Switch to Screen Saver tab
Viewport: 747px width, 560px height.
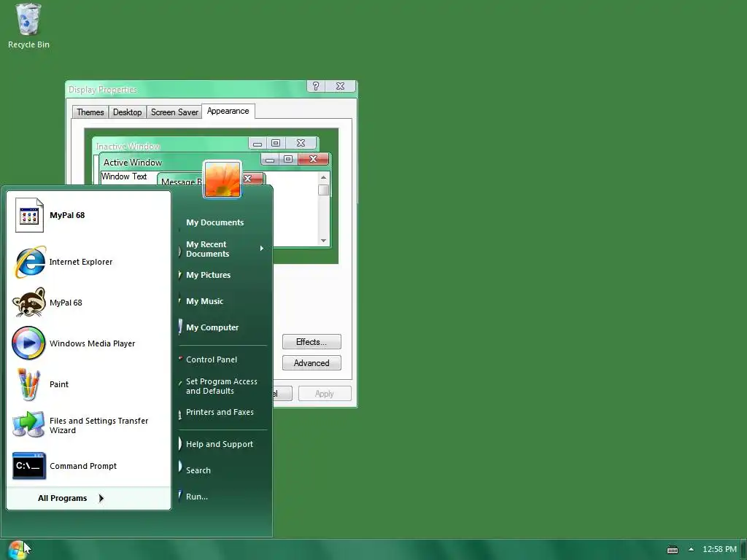174,112
